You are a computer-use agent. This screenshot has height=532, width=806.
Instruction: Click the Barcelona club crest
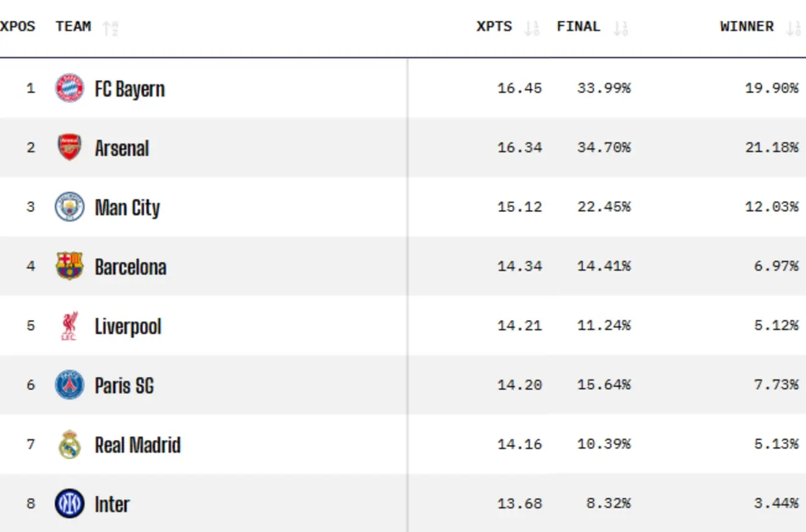coord(69,266)
